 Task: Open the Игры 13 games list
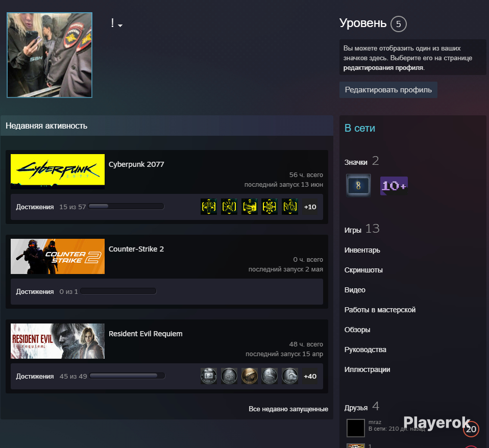tap(362, 229)
